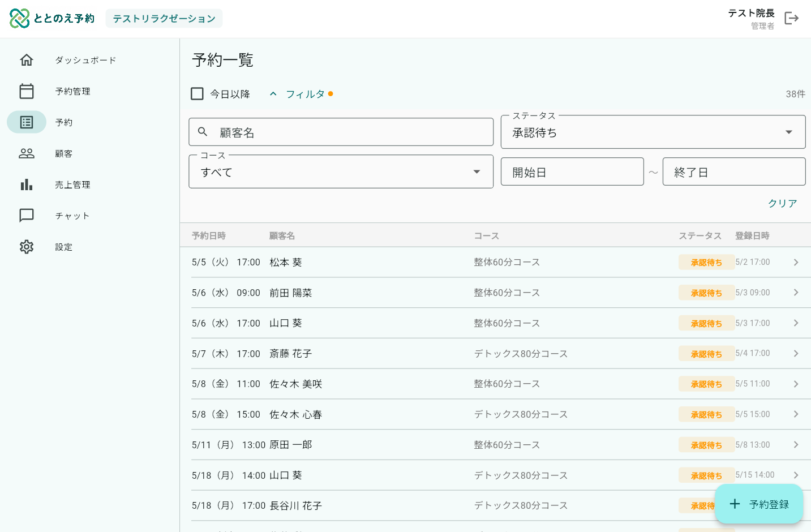Click the 顧客名 column header
This screenshot has height=532, width=811.
[x=282, y=235]
